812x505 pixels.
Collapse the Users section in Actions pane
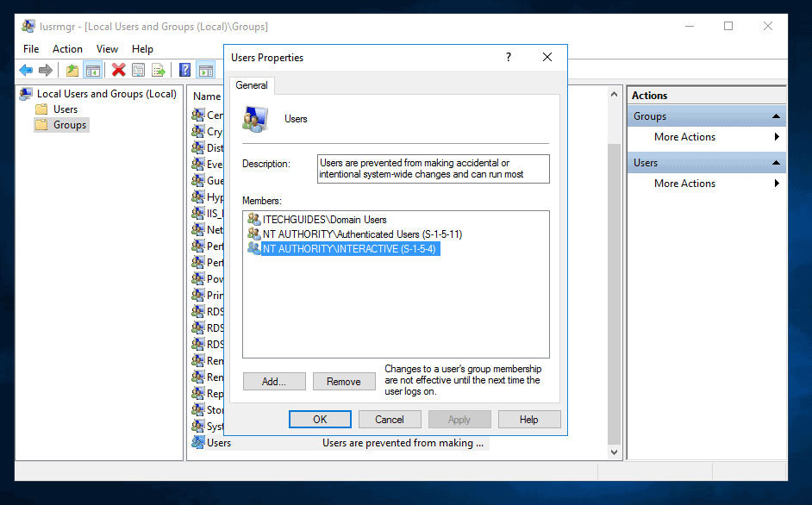point(776,163)
